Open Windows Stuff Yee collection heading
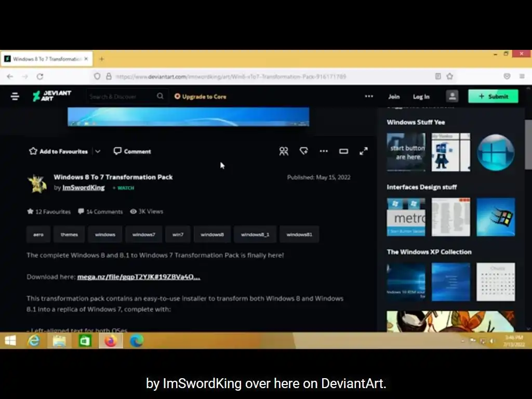This screenshot has width=532, height=399. [416, 122]
